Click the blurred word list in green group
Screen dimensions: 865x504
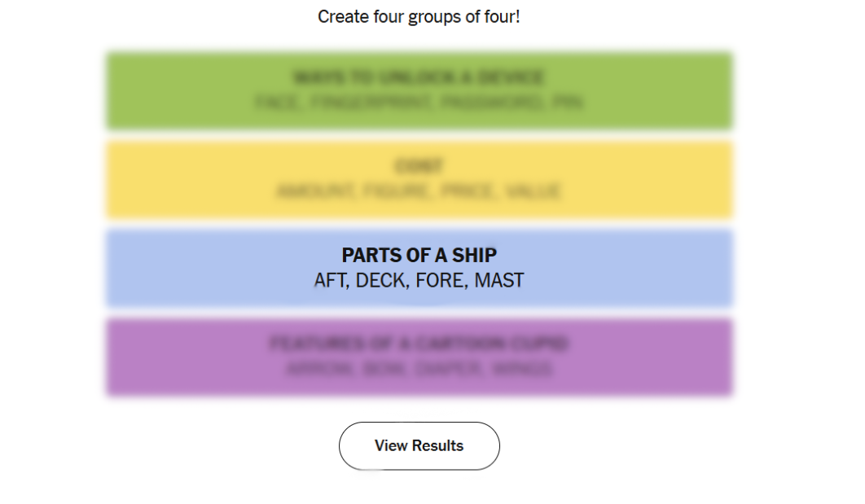[x=419, y=103]
